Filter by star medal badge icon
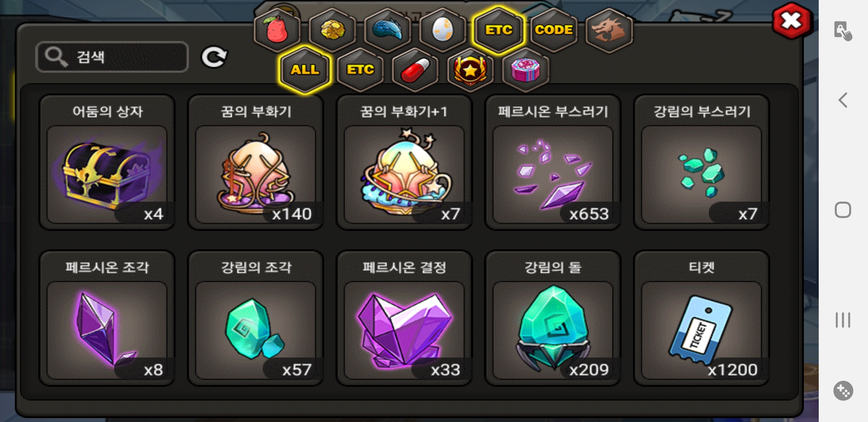 (x=470, y=70)
